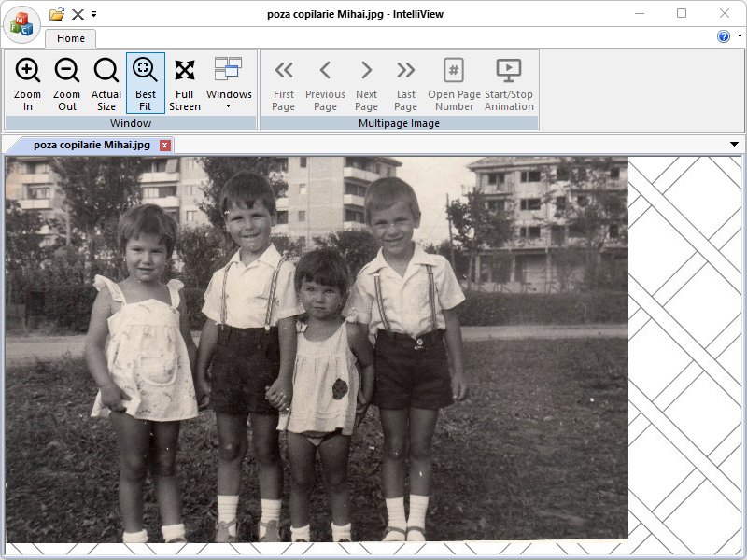Expand Quick Access Toolbar customize arrow
The width and height of the screenshot is (747, 560).
(x=94, y=14)
